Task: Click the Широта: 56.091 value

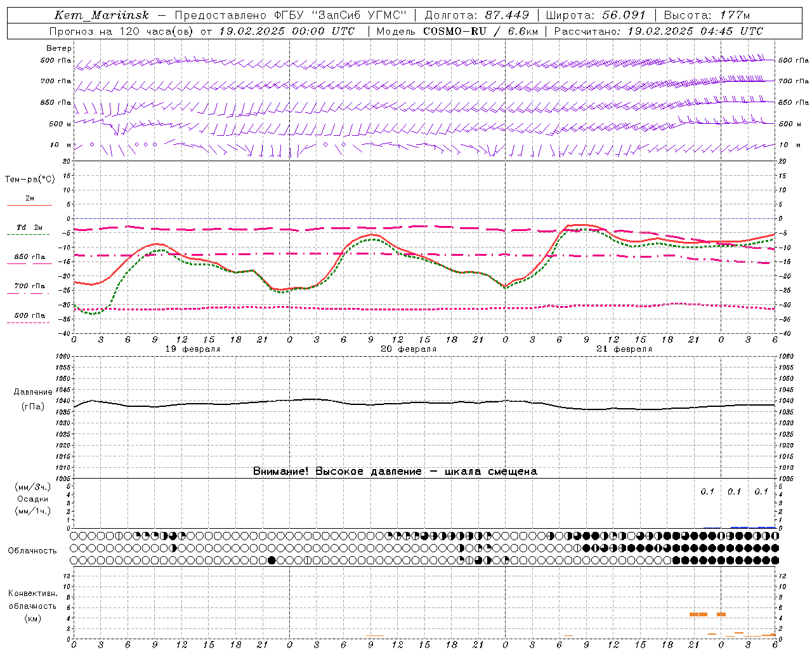Action: tap(596, 15)
